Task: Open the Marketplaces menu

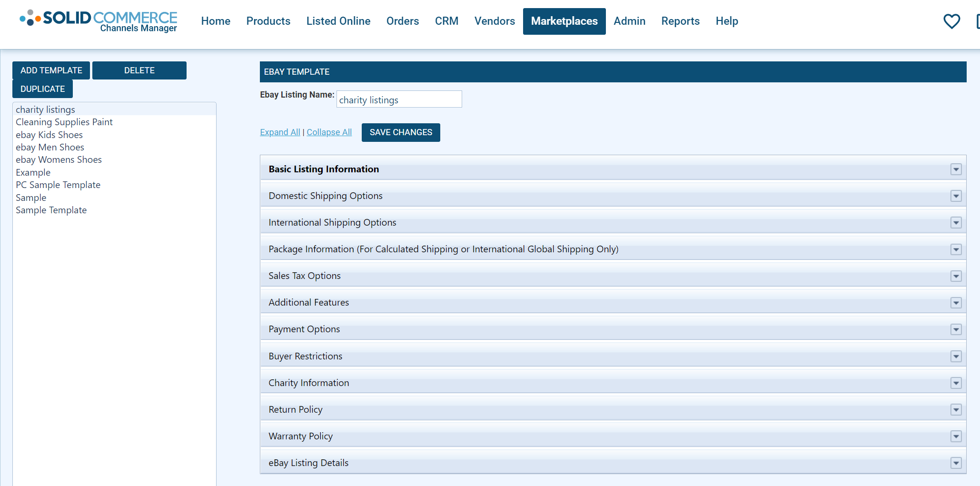Action: coord(564,21)
